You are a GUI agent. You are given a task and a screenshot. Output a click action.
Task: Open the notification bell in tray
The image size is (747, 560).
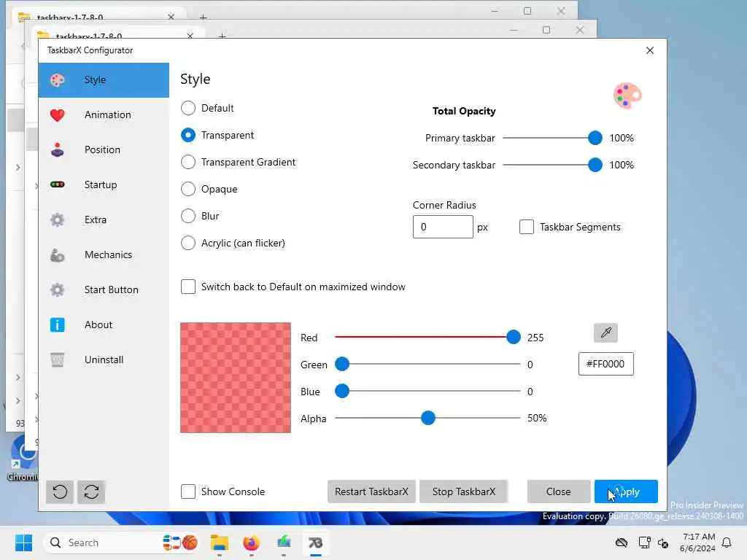(727, 542)
